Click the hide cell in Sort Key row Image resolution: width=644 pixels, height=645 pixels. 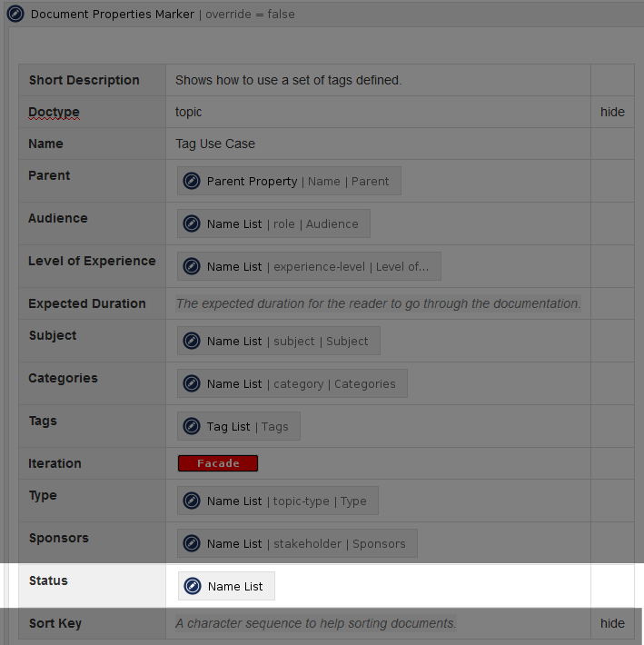[x=612, y=623]
